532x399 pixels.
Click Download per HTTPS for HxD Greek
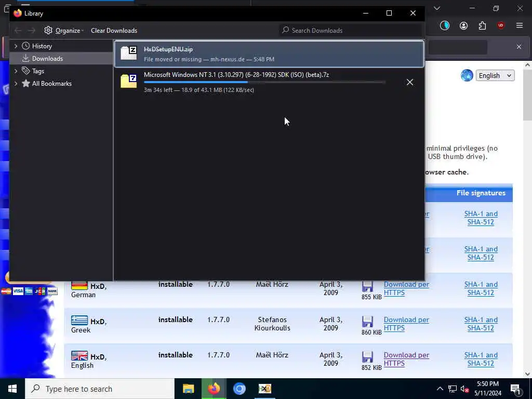point(406,324)
